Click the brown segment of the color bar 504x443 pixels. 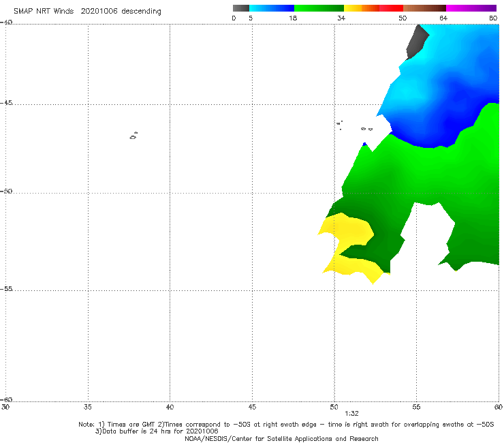pyautogui.click(x=424, y=8)
